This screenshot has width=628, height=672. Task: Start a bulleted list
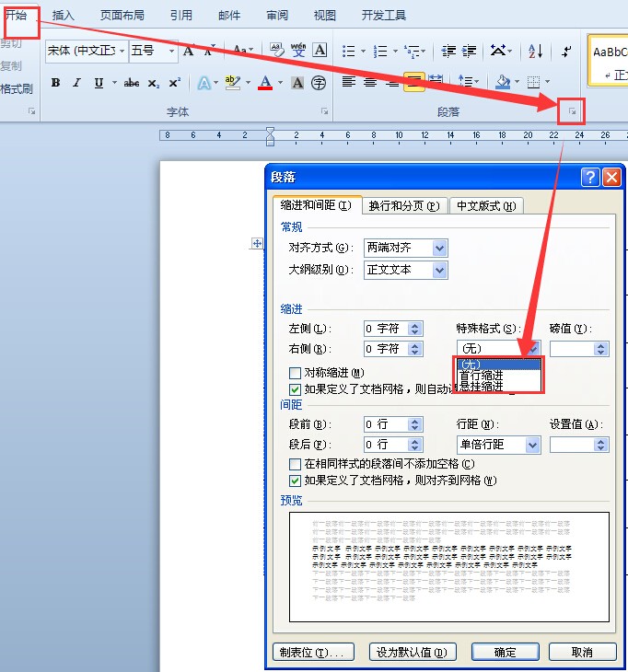pyautogui.click(x=348, y=52)
